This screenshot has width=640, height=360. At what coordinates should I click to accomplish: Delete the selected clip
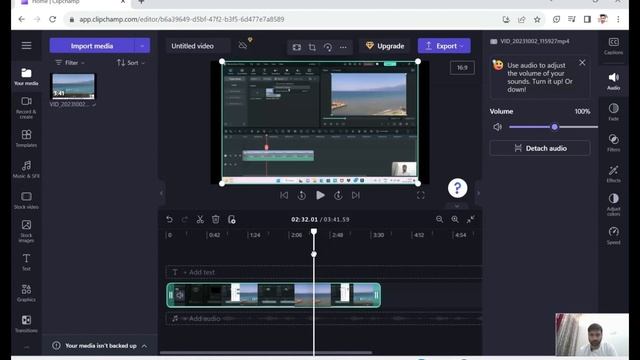click(x=216, y=220)
